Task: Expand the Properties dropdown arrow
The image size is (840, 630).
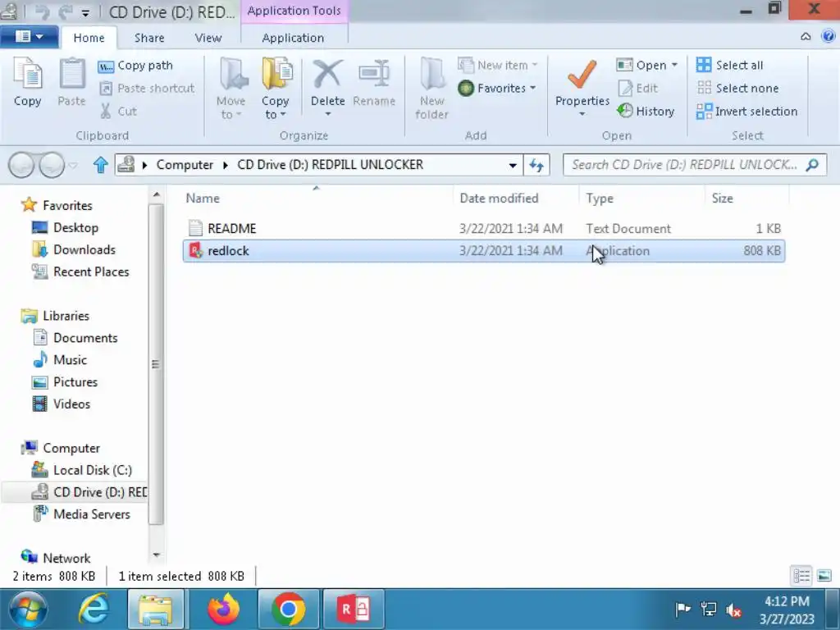Action: 582,114
